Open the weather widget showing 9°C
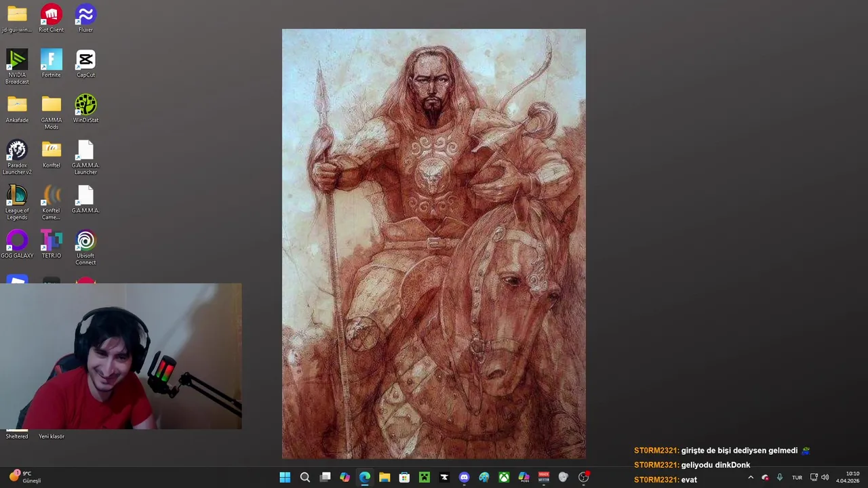Viewport: 868px width, 488px height. (x=24, y=477)
